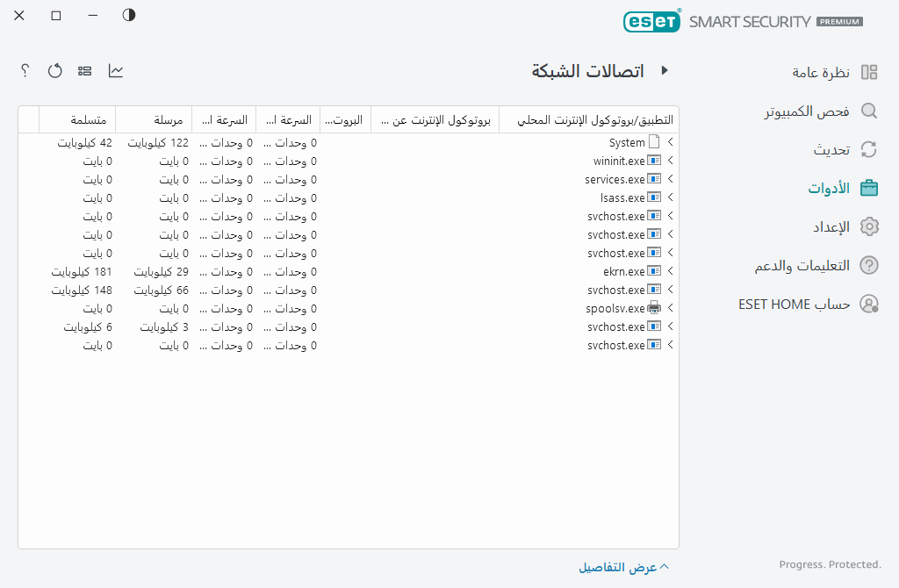Expand the ekrn.exe connection details
This screenshot has height=588, width=899.
tap(672, 270)
